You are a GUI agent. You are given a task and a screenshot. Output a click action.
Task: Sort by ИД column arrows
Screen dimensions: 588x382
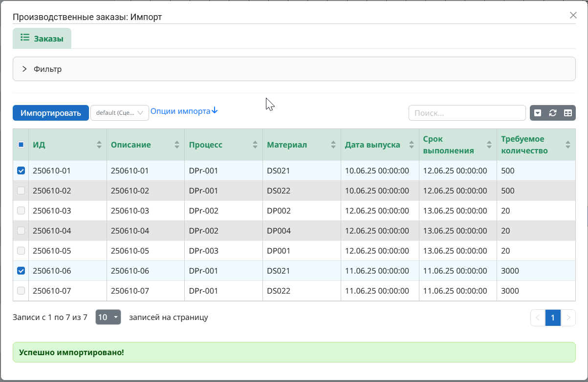(x=99, y=145)
